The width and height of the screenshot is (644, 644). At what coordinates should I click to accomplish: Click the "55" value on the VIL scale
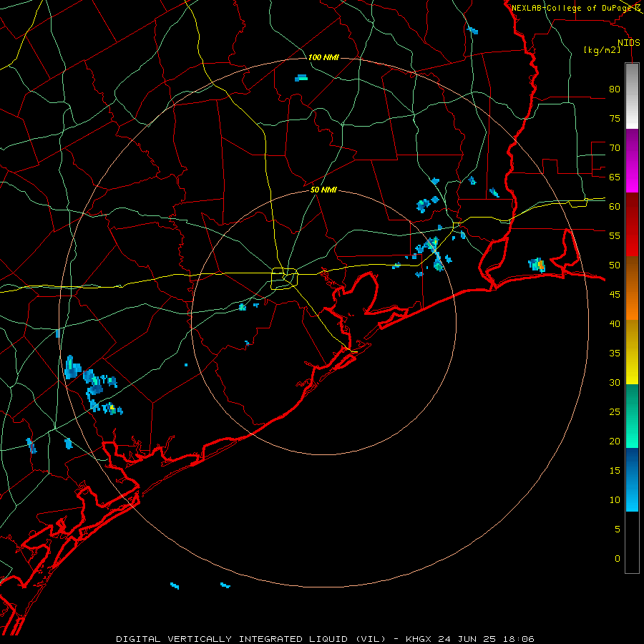click(615, 235)
